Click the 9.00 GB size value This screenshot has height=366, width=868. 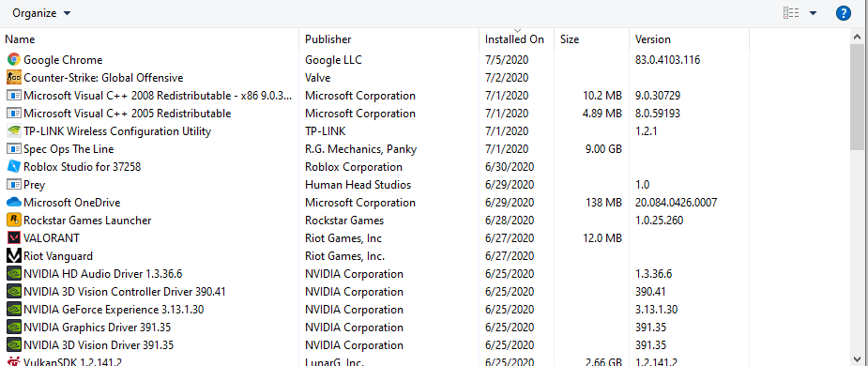point(602,149)
